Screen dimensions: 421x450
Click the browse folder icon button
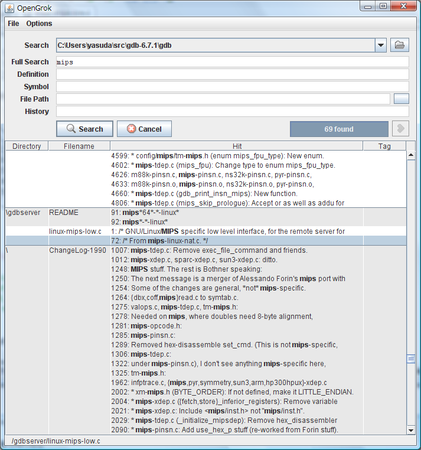click(x=399, y=45)
